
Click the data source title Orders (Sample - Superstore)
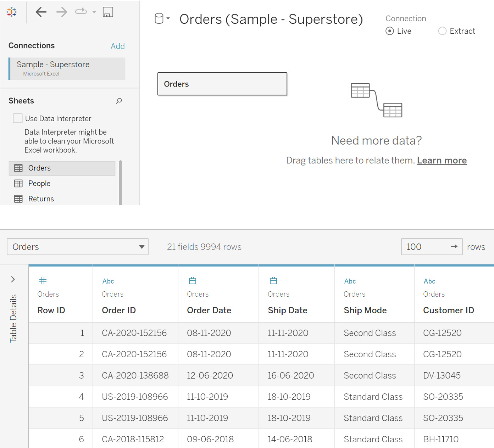[271, 19]
